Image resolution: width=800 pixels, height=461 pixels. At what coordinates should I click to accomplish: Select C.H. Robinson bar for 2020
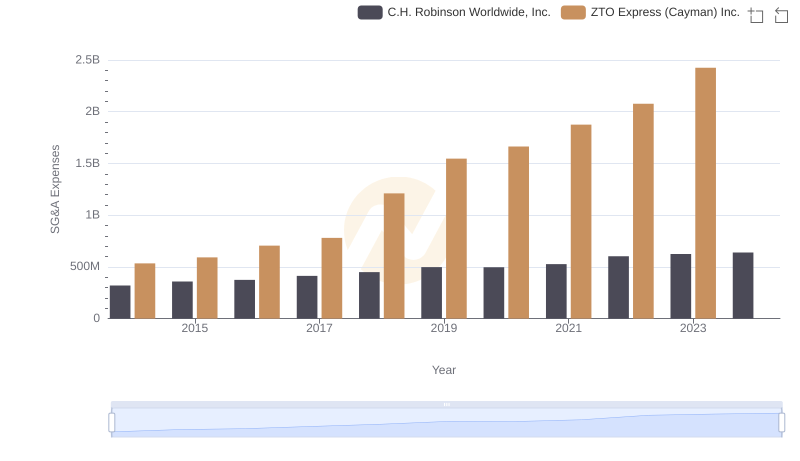(494, 293)
